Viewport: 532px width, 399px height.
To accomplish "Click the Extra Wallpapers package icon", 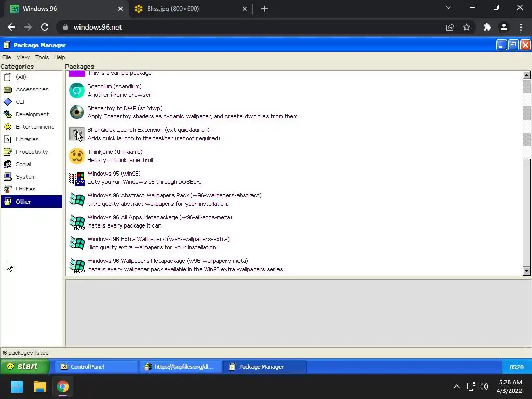I will [77, 243].
